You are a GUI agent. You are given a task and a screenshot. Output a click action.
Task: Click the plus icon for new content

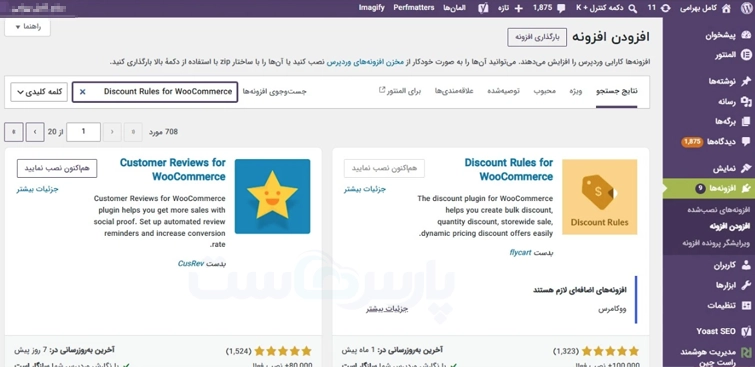tap(519, 8)
